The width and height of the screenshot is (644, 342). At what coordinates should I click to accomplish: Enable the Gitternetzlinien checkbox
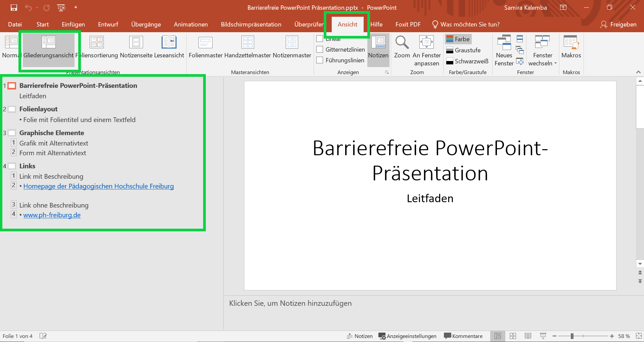point(320,49)
